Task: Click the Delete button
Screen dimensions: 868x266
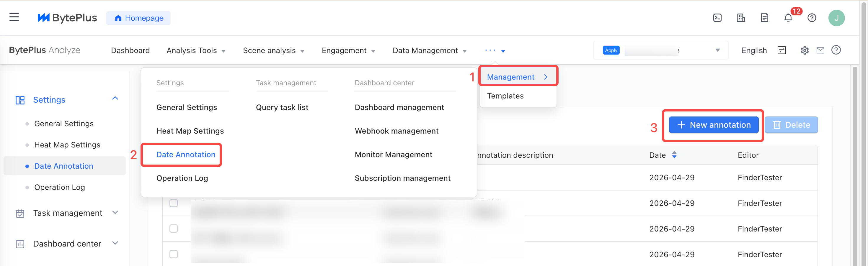Action: coord(791,125)
